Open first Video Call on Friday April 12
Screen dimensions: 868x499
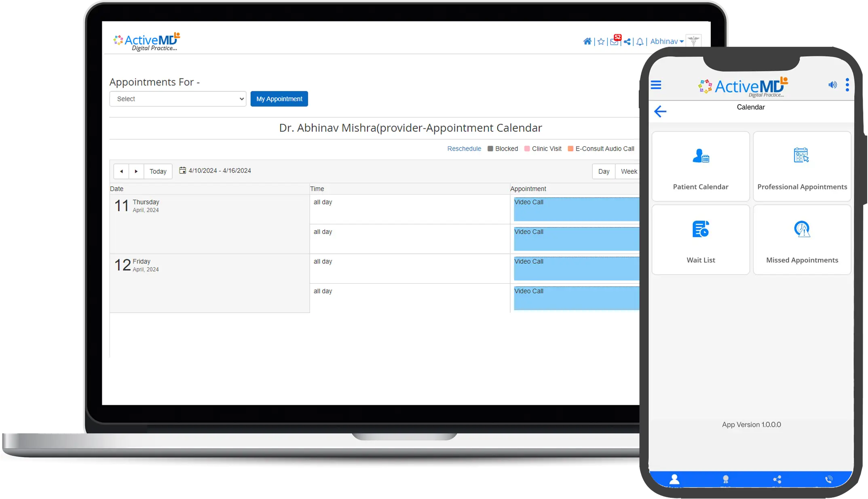pyautogui.click(x=577, y=269)
